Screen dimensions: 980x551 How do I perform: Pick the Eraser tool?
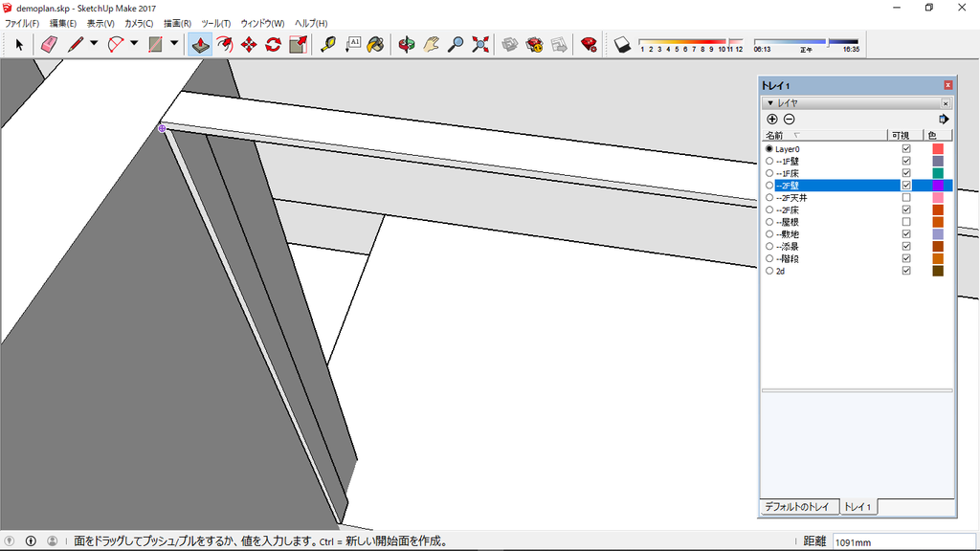(49, 44)
